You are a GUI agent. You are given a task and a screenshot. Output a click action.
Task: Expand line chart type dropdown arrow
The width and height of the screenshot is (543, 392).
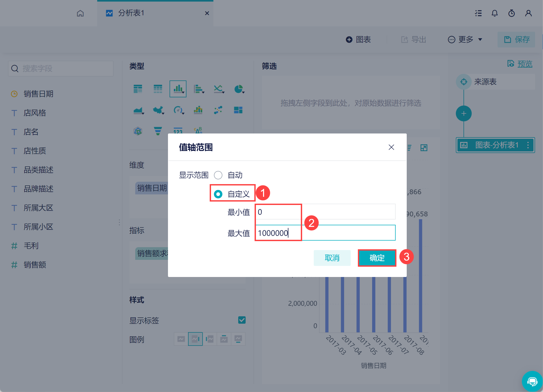tap(223, 92)
